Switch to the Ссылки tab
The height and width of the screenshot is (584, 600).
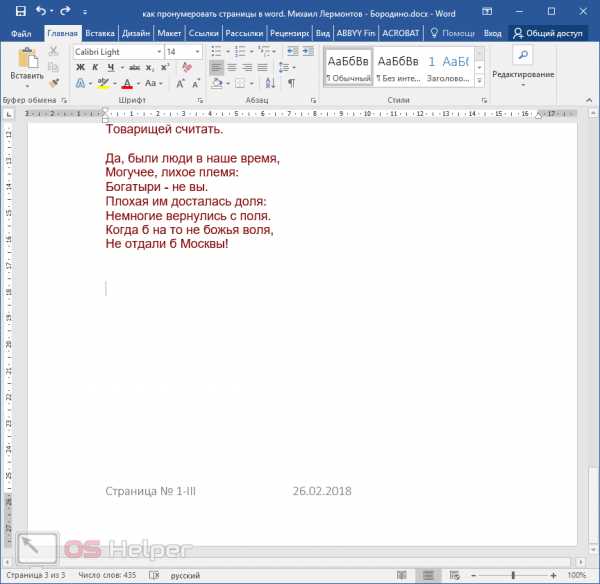[x=204, y=33]
